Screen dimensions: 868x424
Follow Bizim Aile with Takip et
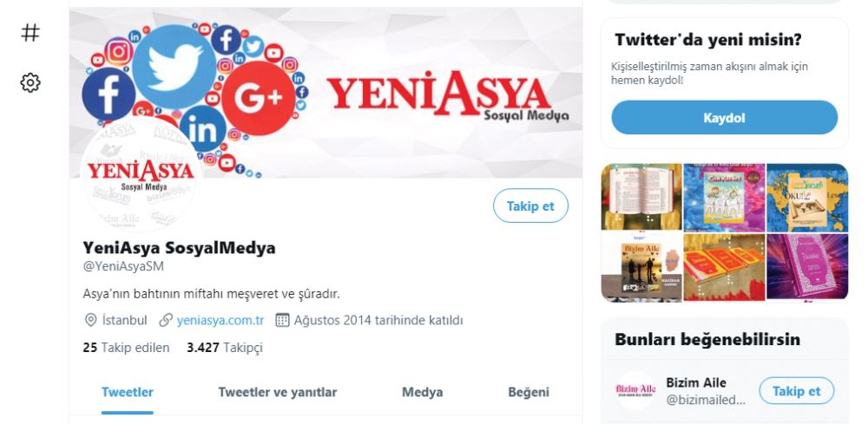coord(796,391)
